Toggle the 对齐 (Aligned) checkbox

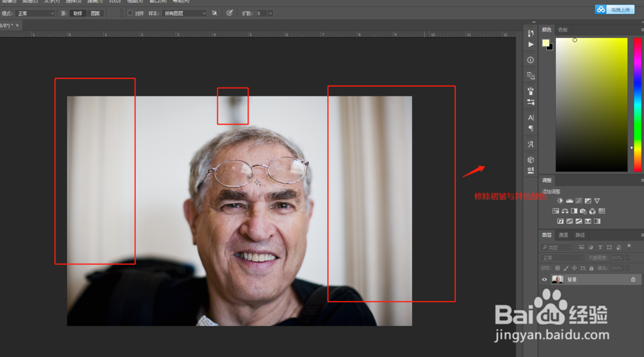click(130, 13)
